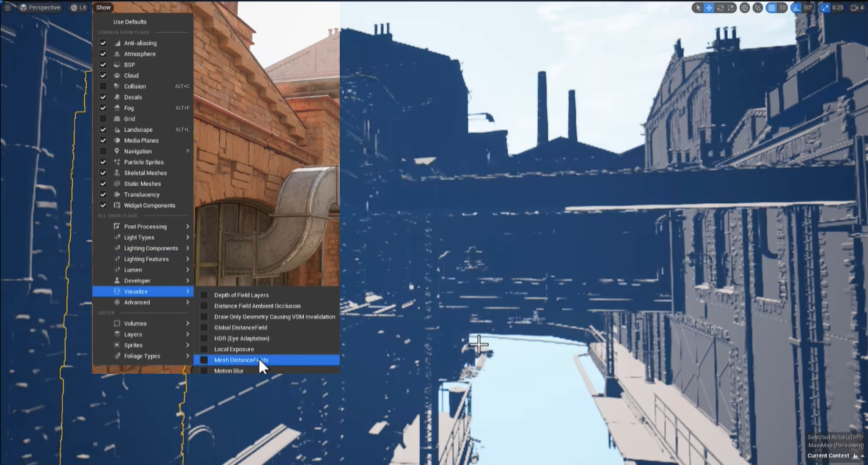
Task: Open the Lit view mode dropdown
Action: tap(79, 8)
